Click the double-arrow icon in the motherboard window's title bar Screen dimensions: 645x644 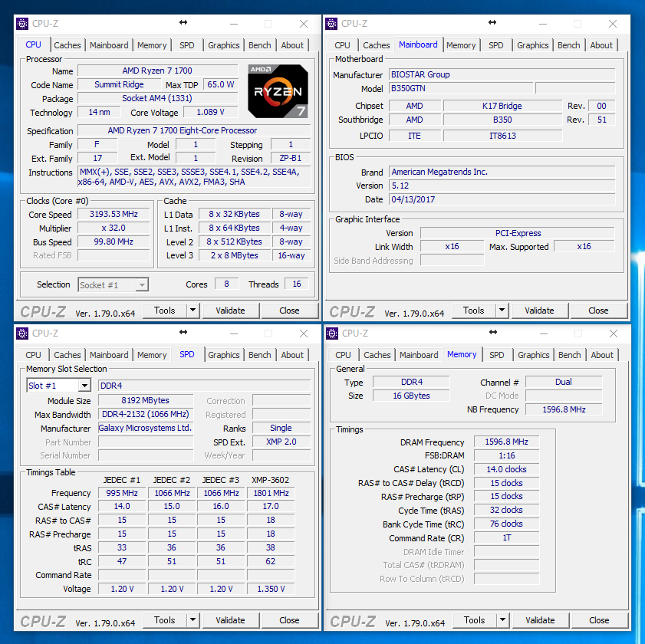tap(492, 24)
